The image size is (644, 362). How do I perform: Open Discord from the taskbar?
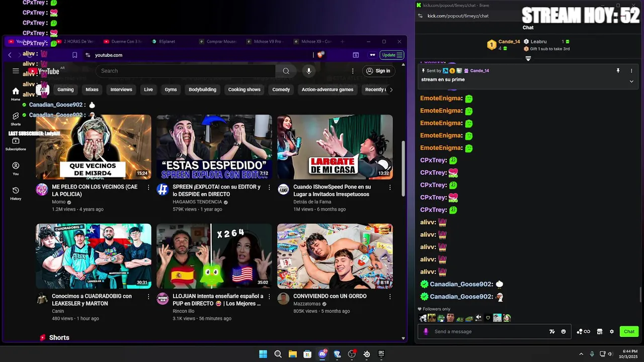pos(323,354)
